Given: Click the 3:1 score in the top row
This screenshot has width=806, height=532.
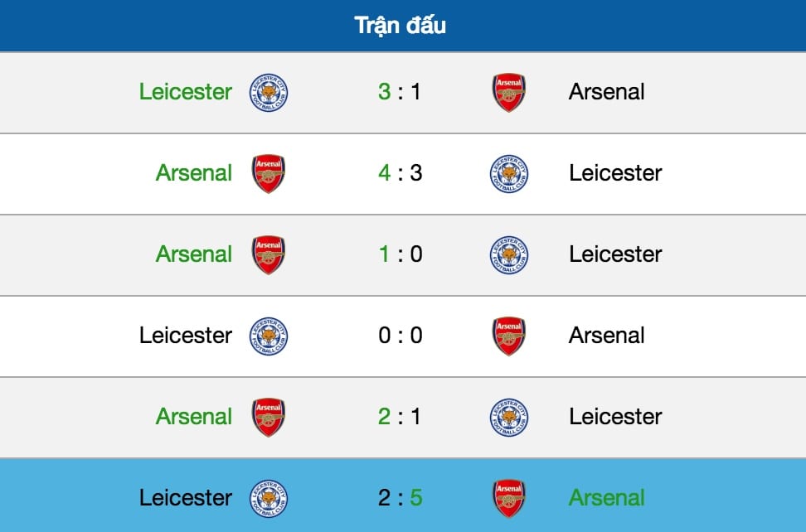Looking at the screenshot, I should 401,92.
